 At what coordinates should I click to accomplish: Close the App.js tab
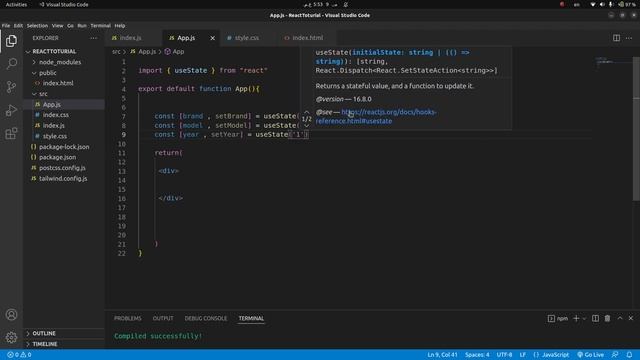click(x=213, y=38)
